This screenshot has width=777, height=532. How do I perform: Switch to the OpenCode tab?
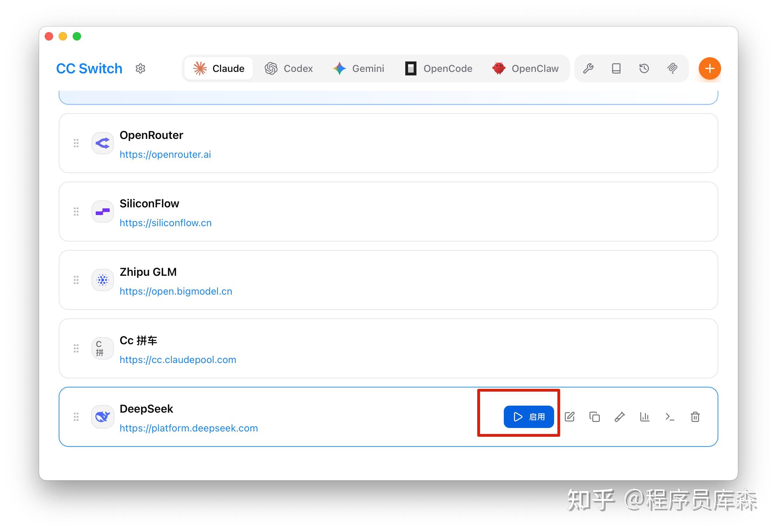pos(439,68)
